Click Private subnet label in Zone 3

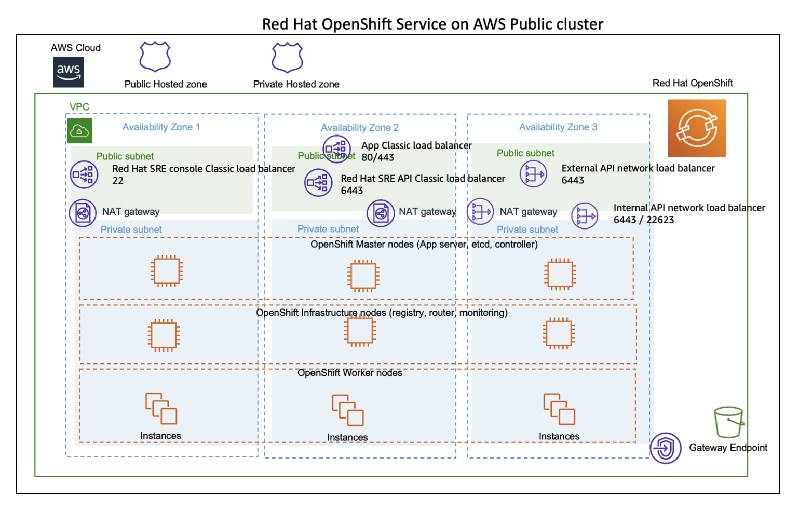pyautogui.click(x=527, y=230)
